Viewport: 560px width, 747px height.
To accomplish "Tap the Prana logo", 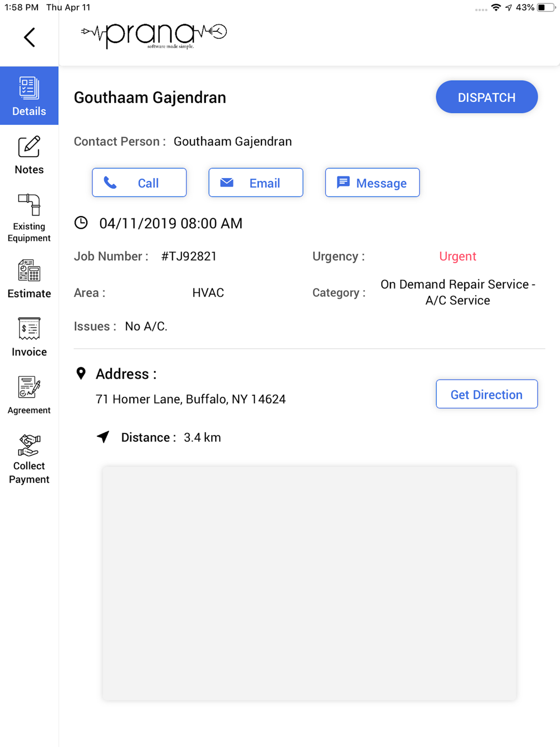I will pyautogui.click(x=154, y=35).
